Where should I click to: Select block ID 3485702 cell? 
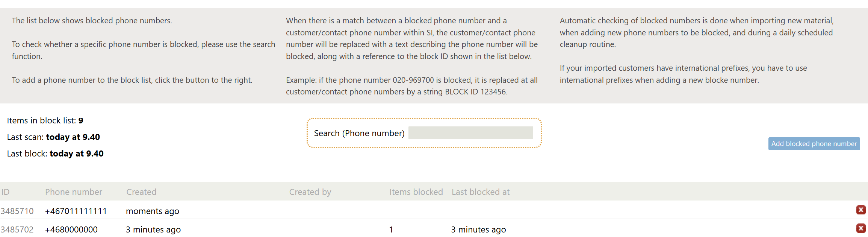coord(17,229)
